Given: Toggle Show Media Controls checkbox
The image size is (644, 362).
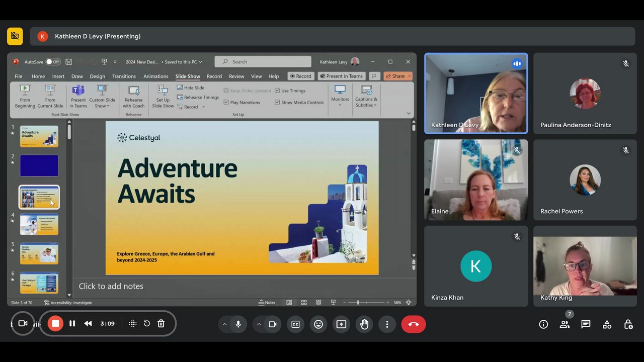Looking at the screenshot, I should [x=277, y=102].
